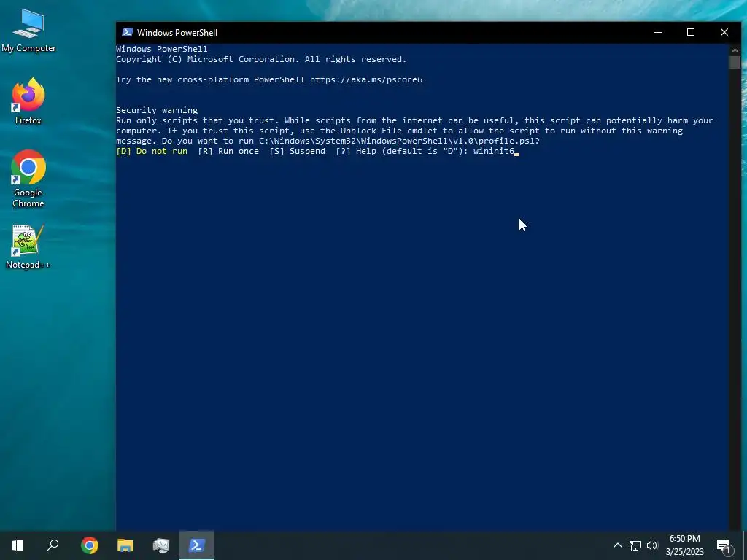Click the PowerShell icon in title bar
Screen dimensions: 747x560
click(127, 32)
